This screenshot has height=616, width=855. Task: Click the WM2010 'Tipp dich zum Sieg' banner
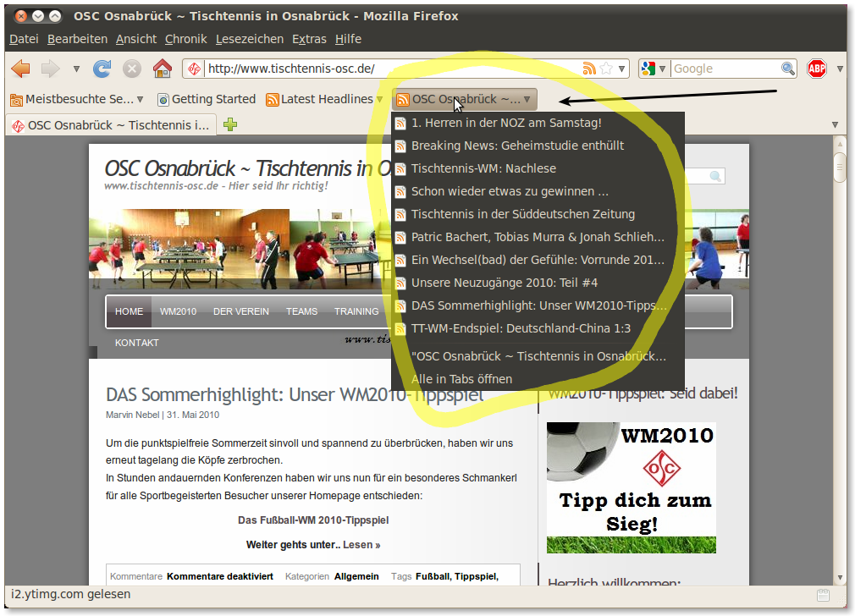[632, 488]
